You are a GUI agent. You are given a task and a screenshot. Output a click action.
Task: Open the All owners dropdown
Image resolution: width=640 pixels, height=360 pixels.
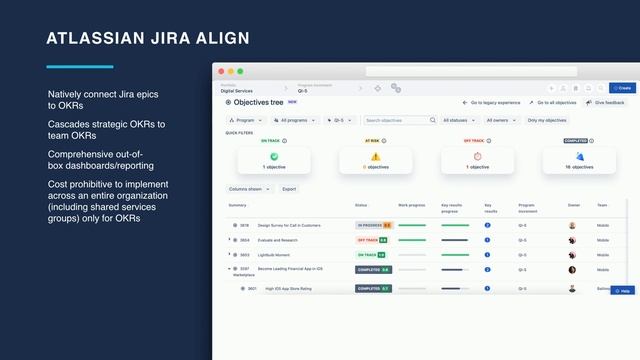tap(501, 120)
